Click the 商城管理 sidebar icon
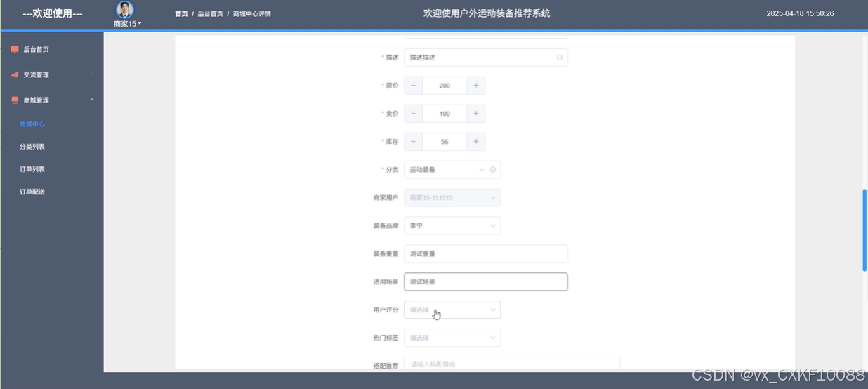Image resolution: width=868 pixels, height=389 pixels. pos(15,100)
